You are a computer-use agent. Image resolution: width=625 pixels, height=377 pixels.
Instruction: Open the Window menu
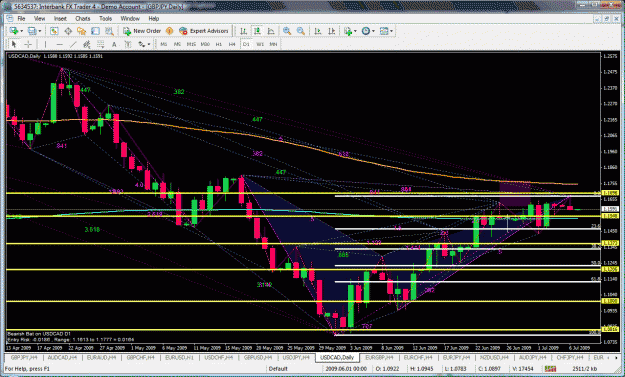(x=130, y=18)
